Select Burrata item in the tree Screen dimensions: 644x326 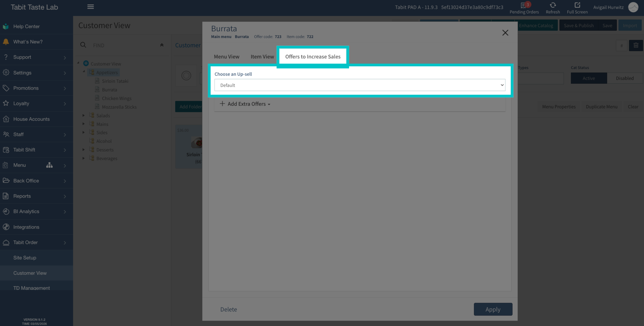109,90
